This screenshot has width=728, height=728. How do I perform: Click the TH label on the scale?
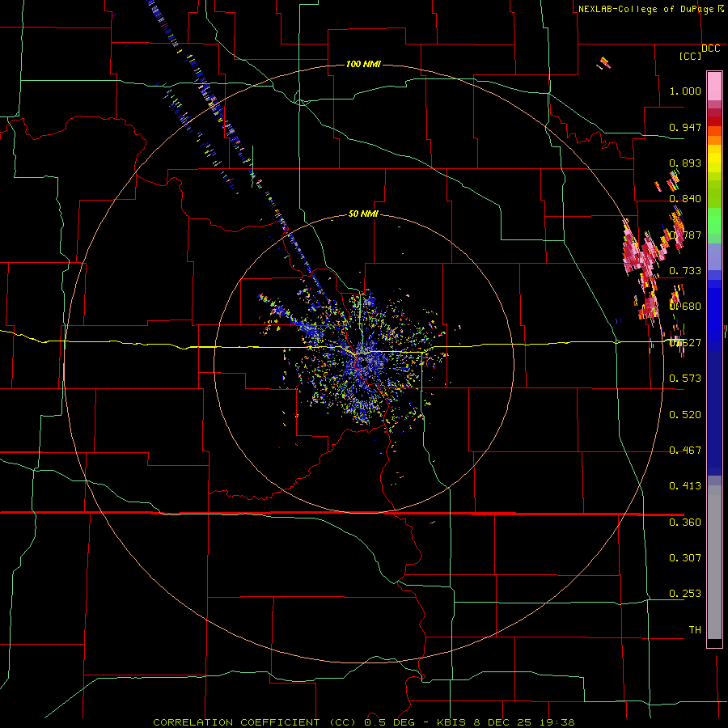point(695,630)
